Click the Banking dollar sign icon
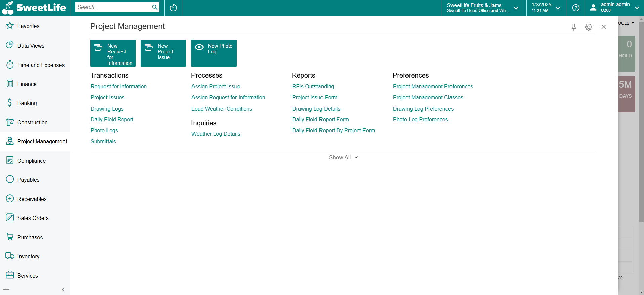This screenshot has height=295, width=644. click(10, 103)
